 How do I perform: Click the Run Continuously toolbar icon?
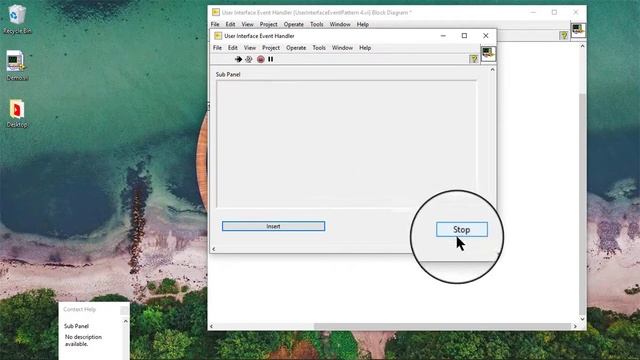(x=249, y=59)
